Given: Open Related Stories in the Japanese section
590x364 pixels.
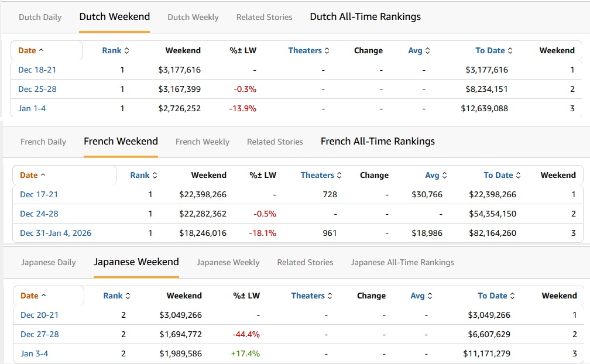Looking at the screenshot, I should pyautogui.click(x=305, y=263).
